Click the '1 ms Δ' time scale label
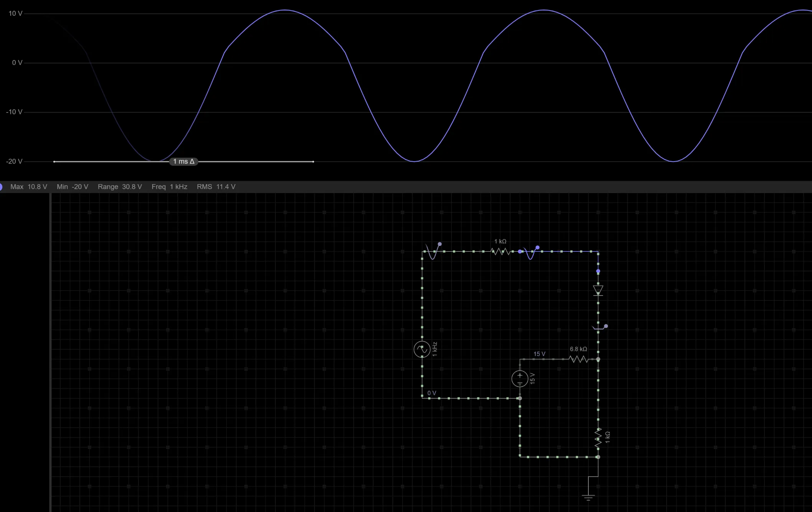 184,162
